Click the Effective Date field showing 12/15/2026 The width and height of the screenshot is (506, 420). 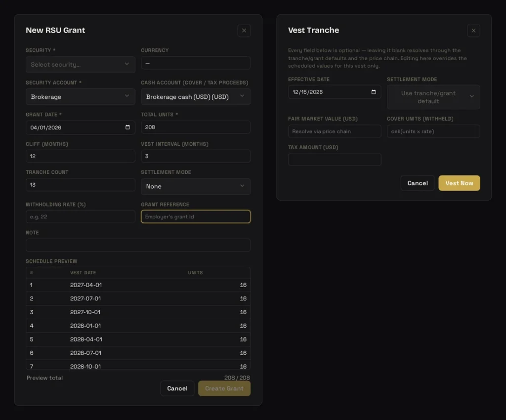coord(335,92)
